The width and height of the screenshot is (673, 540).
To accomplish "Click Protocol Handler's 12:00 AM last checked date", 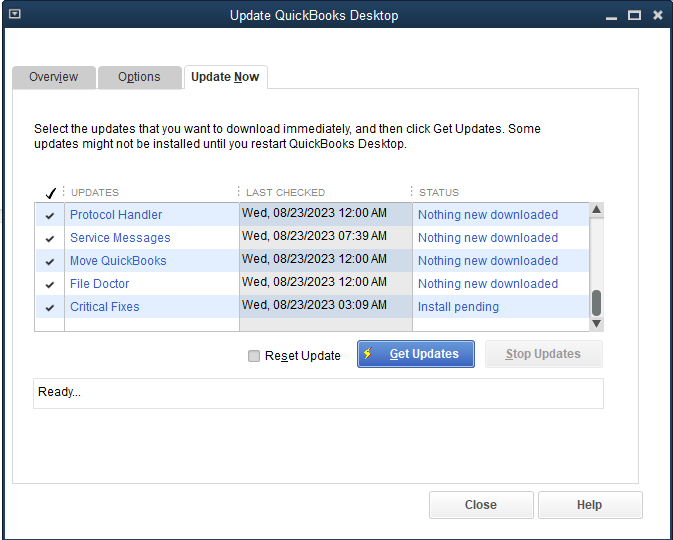I will [314, 213].
